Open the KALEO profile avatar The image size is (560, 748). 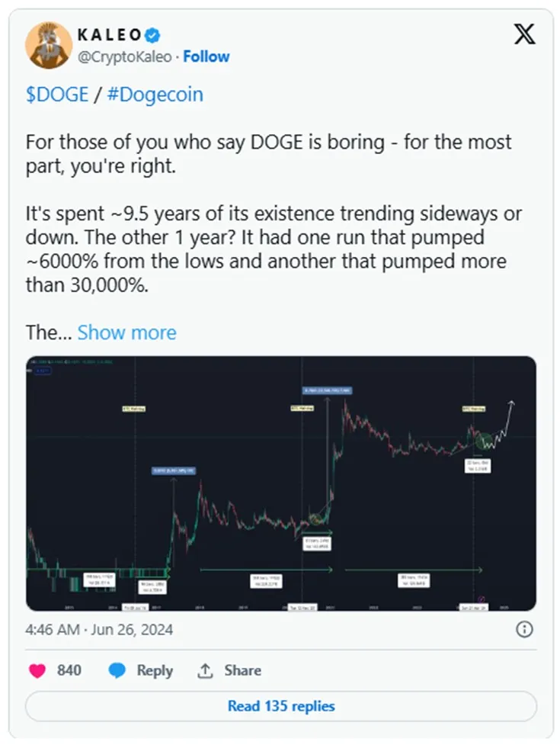pyautogui.click(x=49, y=46)
